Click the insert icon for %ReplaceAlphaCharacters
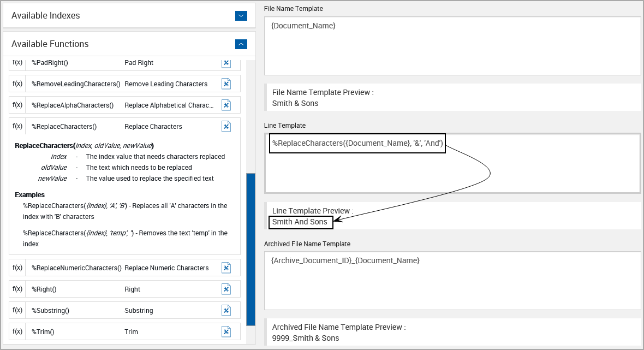The image size is (644, 350). click(x=226, y=105)
